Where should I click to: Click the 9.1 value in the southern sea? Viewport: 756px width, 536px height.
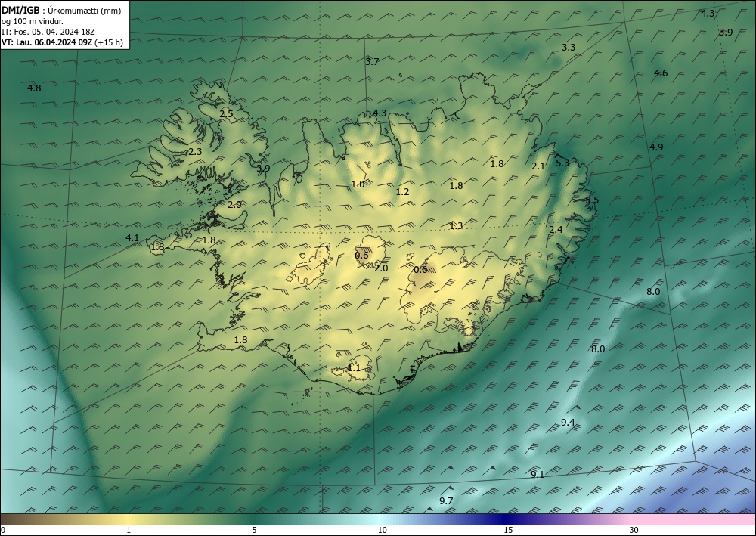tap(538, 475)
